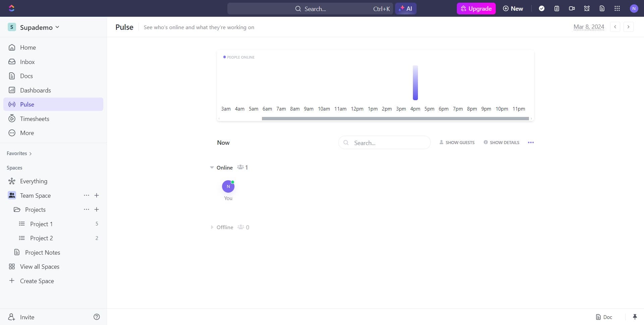Expand the Favorites section
Viewport: 644px width, 325px height.
click(19, 153)
